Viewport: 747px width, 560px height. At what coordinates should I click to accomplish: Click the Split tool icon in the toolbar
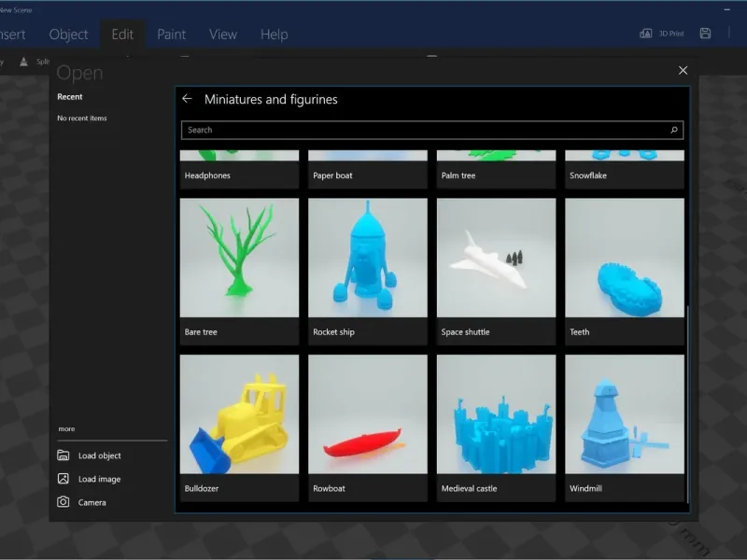23,62
